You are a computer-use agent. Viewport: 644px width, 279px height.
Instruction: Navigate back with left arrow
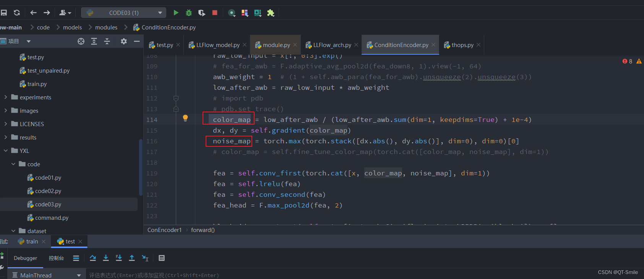[33, 13]
